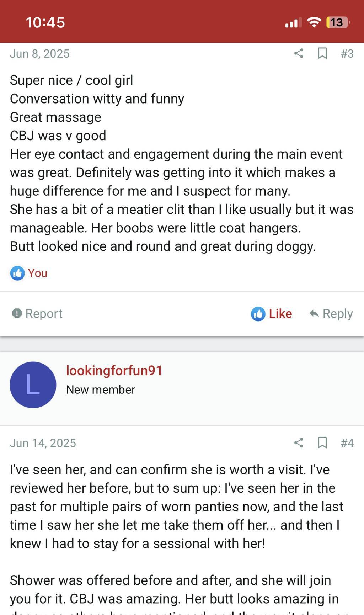Click the "New member" user title

tap(101, 390)
